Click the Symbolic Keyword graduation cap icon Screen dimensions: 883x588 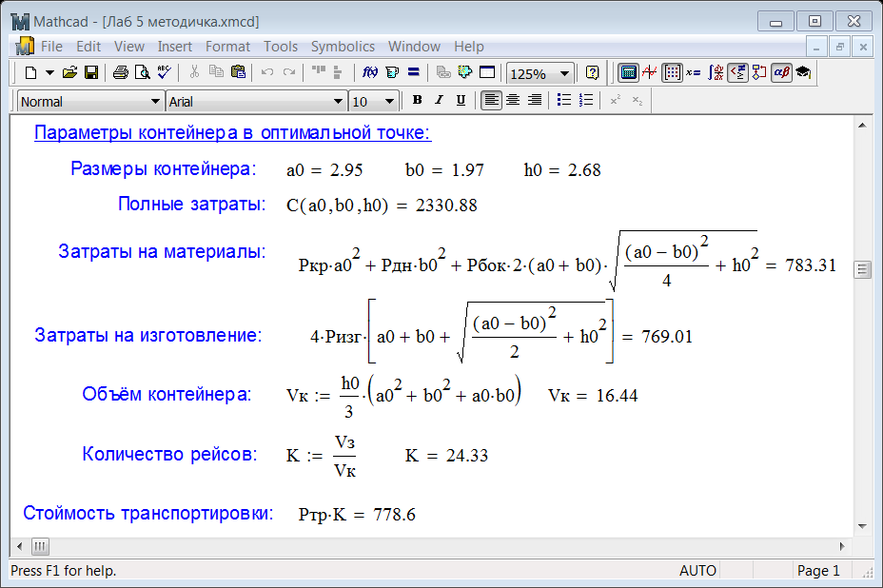pyautogui.click(x=803, y=72)
